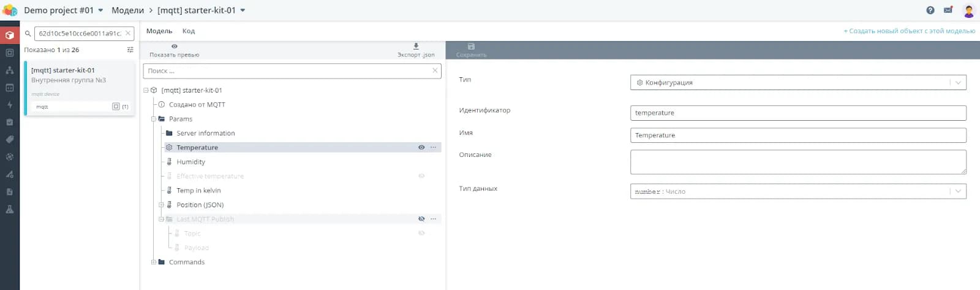Viewport: 980px width, 290px height.
Task: Expand the Commands folder in tree
Action: click(154, 262)
